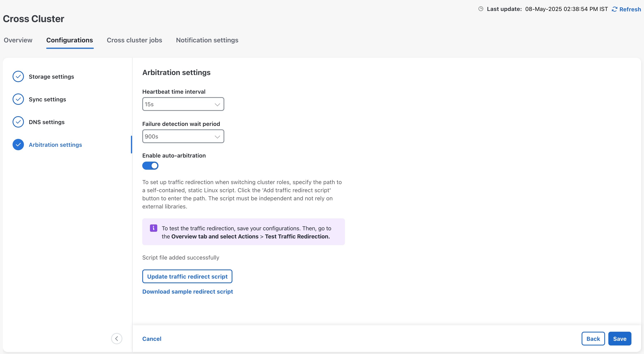Click the 'Script file added successfully' message
Viewport: 644px width, 354px height.
click(x=181, y=257)
